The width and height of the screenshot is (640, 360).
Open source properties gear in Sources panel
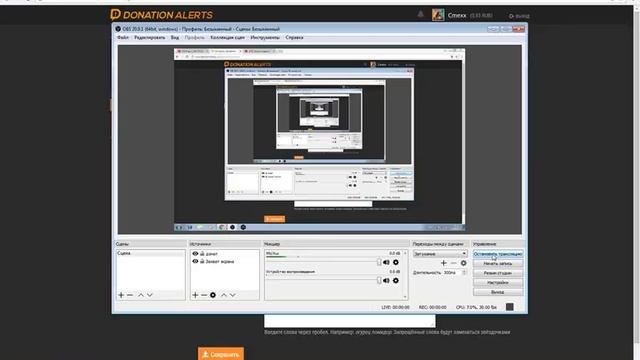point(213,295)
